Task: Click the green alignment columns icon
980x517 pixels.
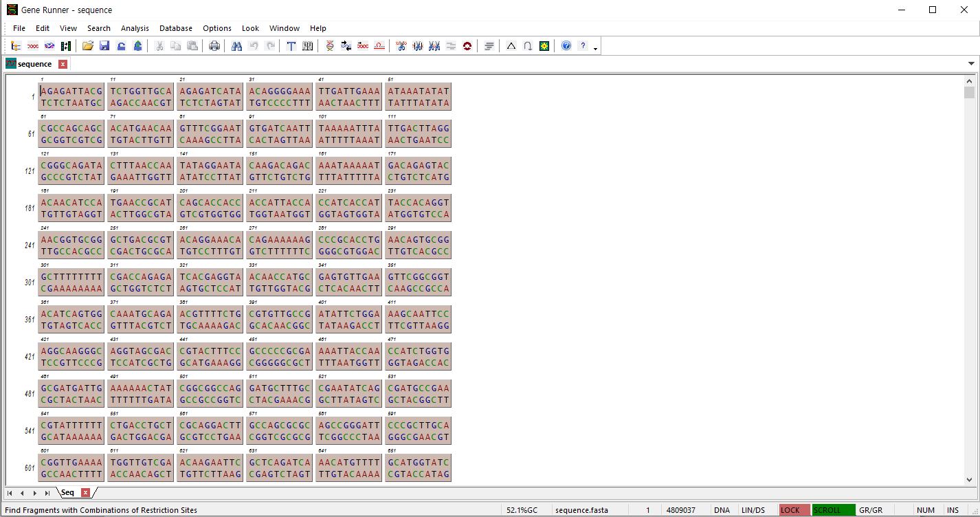Action: [x=66, y=46]
